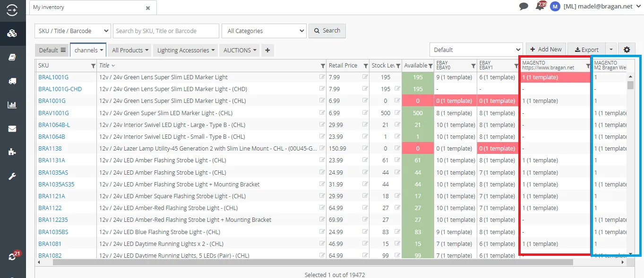
Task: Filter the EBAY0 column
Action: pos(473,66)
